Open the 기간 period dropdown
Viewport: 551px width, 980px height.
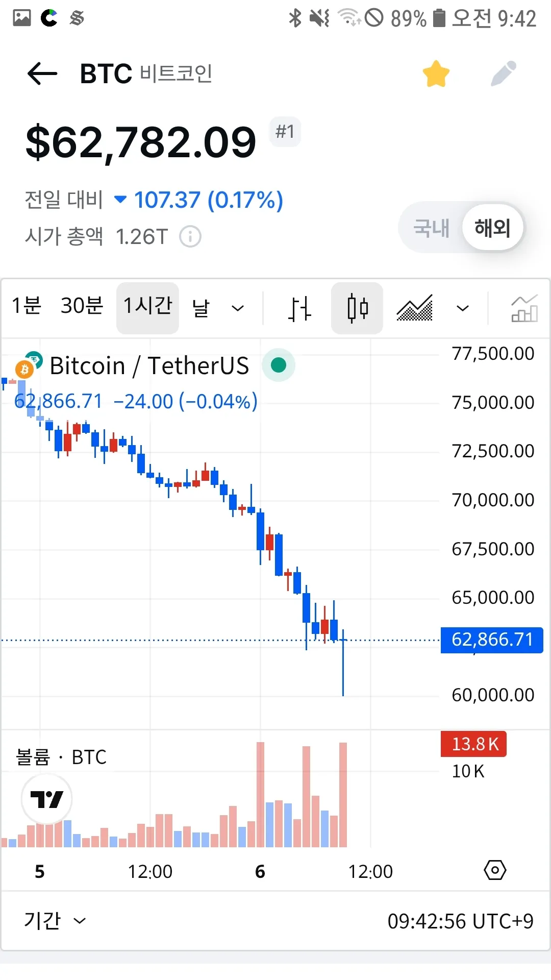coord(55,921)
